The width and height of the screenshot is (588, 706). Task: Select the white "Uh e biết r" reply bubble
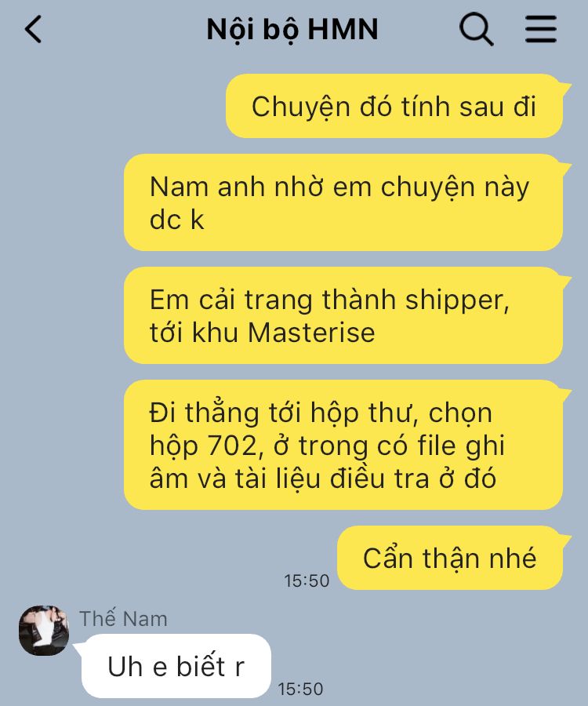[x=176, y=666]
